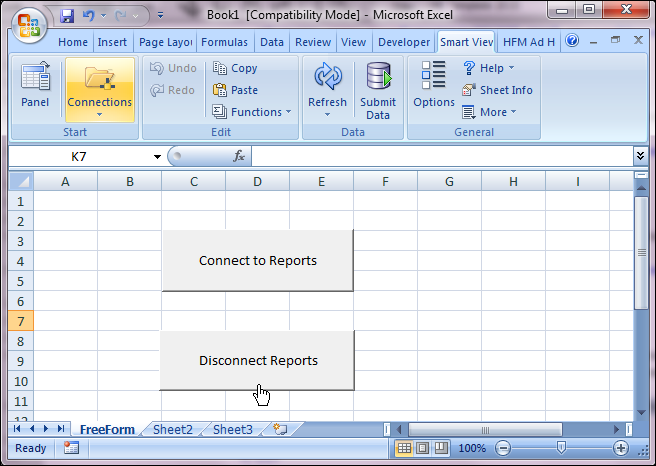Click into the formula bar

442,156
